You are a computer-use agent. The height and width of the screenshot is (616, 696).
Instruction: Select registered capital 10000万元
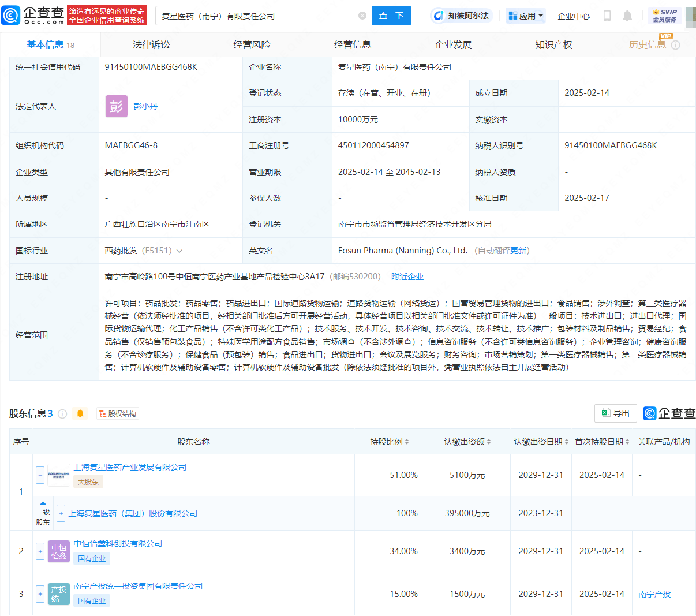tap(358, 120)
